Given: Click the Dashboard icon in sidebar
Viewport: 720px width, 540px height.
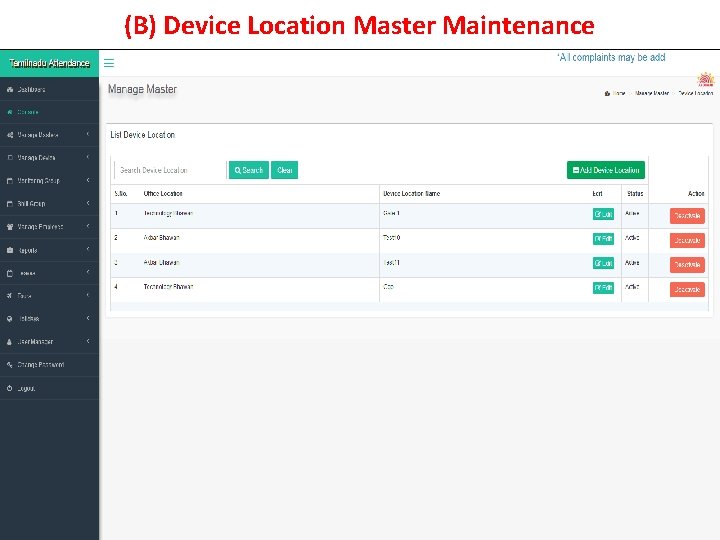Looking at the screenshot, I should 10,90.
